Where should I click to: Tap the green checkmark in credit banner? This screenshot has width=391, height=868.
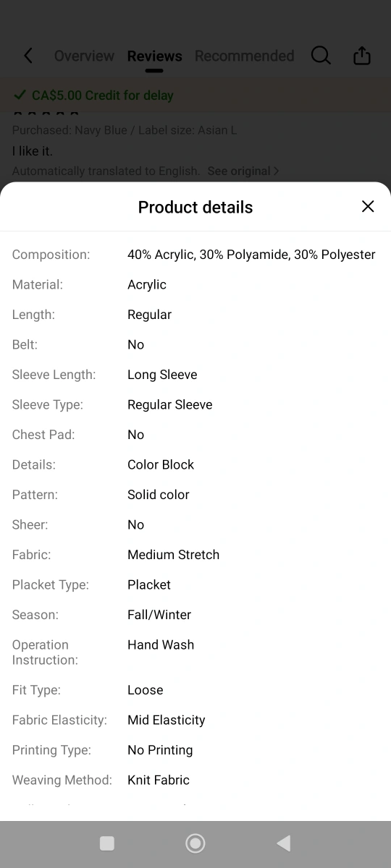click(x=20, y=95)
